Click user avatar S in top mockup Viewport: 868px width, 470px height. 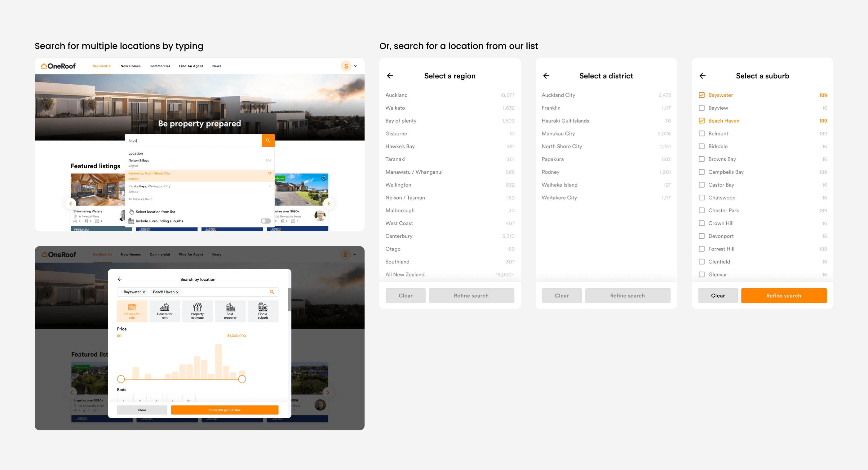[x=346, y=66]
